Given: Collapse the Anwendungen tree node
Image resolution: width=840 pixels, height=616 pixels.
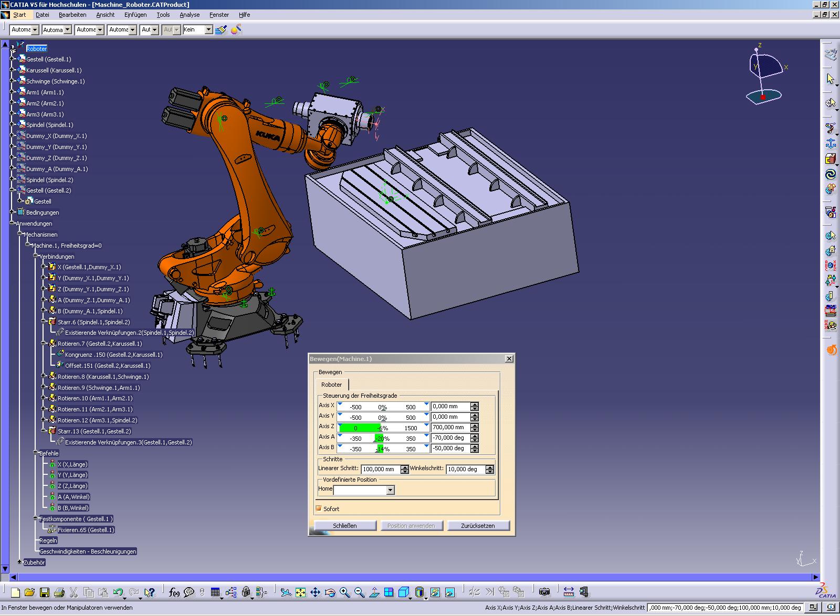Looking at the screenshot, I should 13,224.
